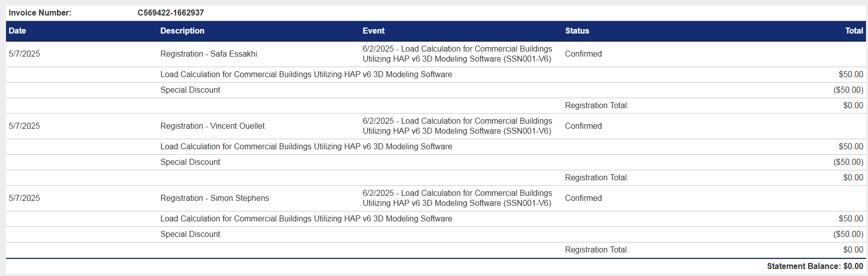Click the Event column header
868x276 pixels.
tap(373, 31)
